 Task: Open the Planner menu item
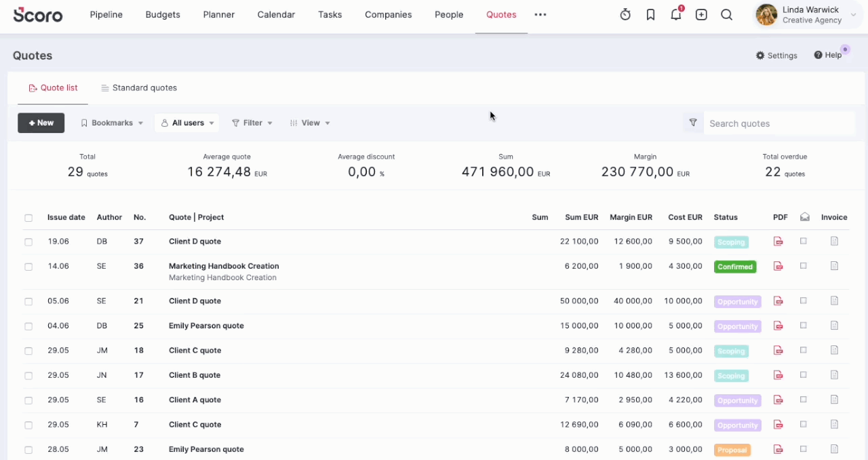(219, 14)
